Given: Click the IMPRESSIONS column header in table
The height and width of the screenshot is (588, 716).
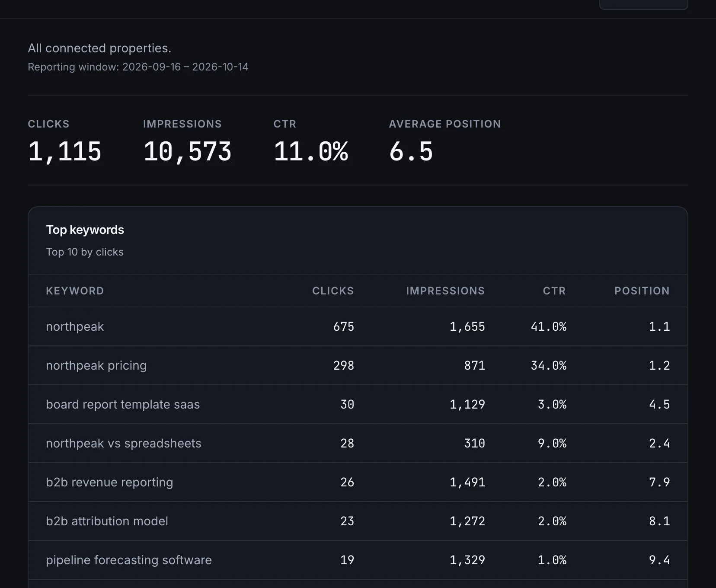Looking at the screenshot, I should pyautogui.click(x=445, y=291).
